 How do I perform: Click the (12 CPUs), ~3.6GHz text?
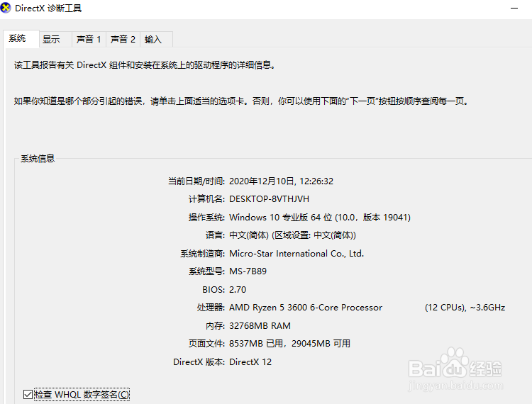tap(465, 308)
